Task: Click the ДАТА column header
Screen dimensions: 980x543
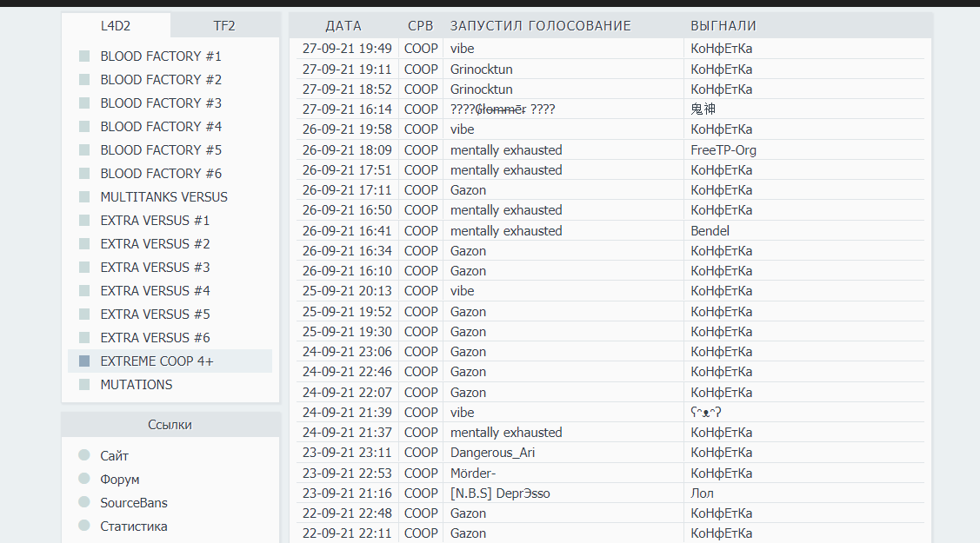Action: point(343,26)
